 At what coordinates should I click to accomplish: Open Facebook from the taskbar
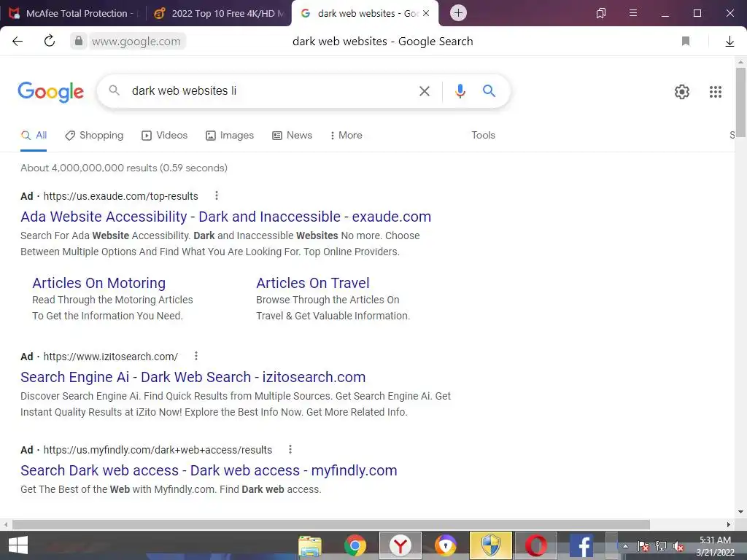point(581,545)
